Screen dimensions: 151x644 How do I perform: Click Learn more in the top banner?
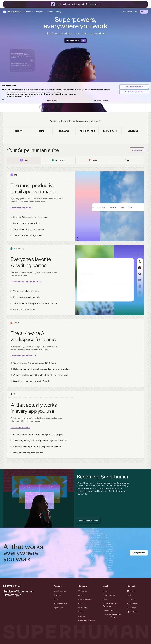tap(95, 4)
